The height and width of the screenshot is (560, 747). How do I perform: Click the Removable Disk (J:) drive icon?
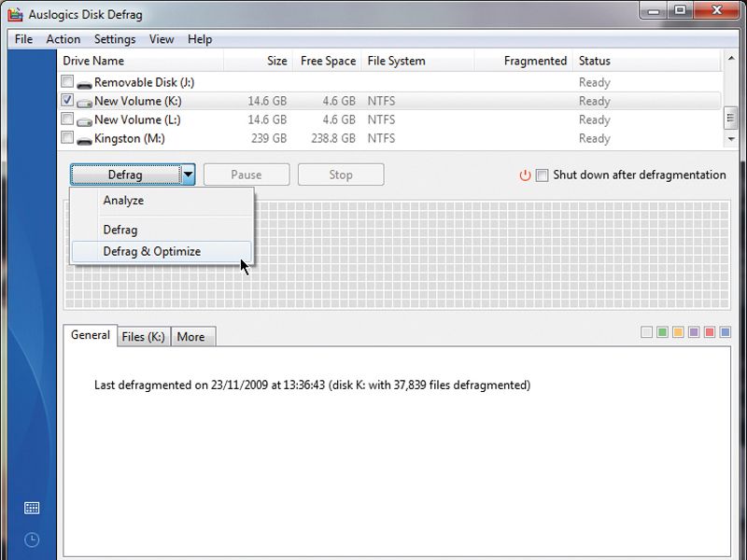[x=87, y=81]
